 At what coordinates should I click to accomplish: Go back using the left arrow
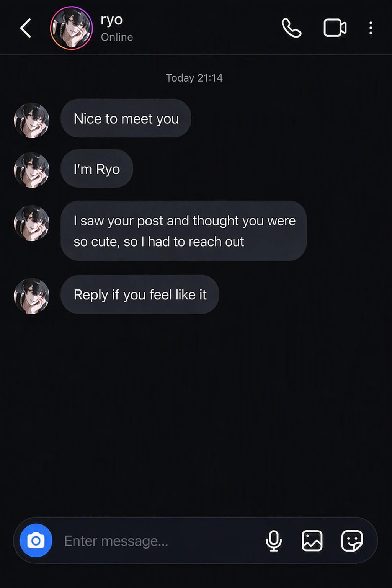click(x=25, y=28)
